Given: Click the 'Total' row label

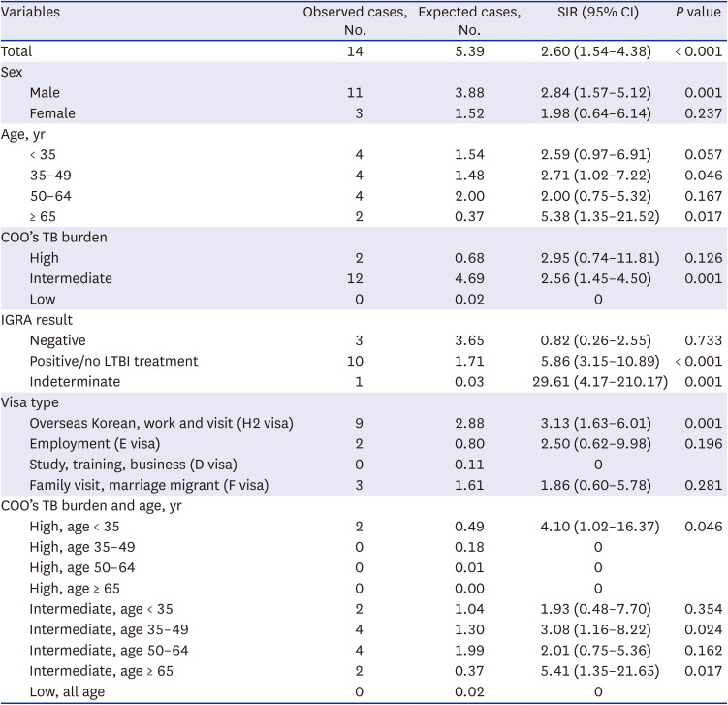Looking at the screenshot, I should pyautogui.click(x=19, y=50).
